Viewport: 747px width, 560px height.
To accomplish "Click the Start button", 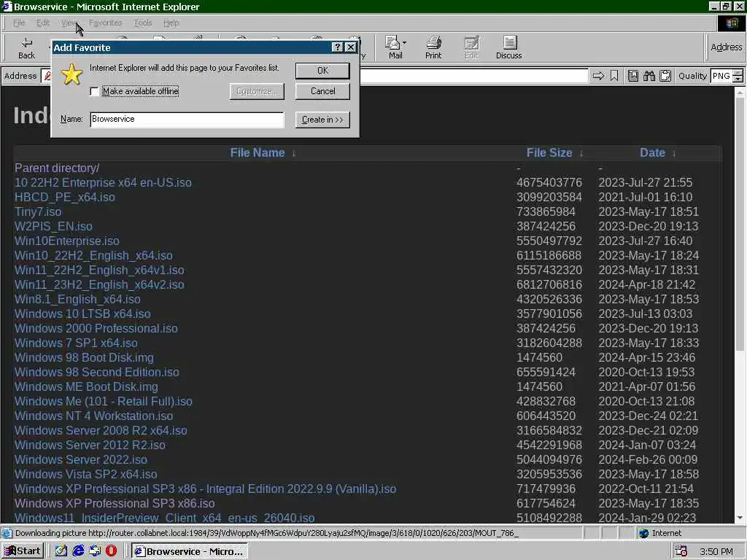I will (23, 551).
